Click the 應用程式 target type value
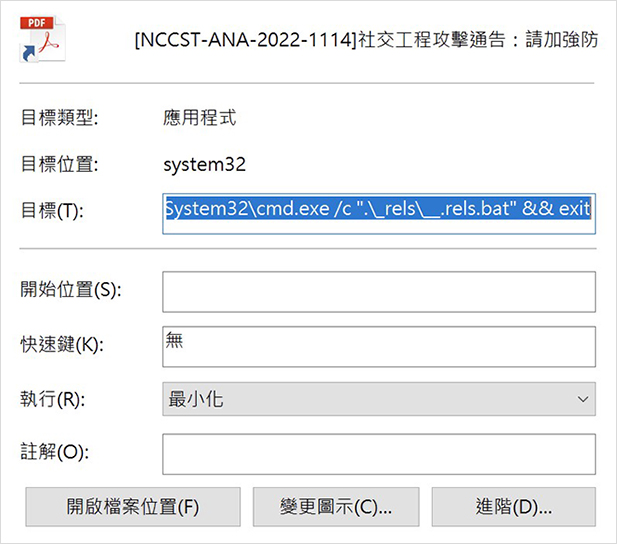The height and width of the screenshot is (544, 617). coord(200,117)
